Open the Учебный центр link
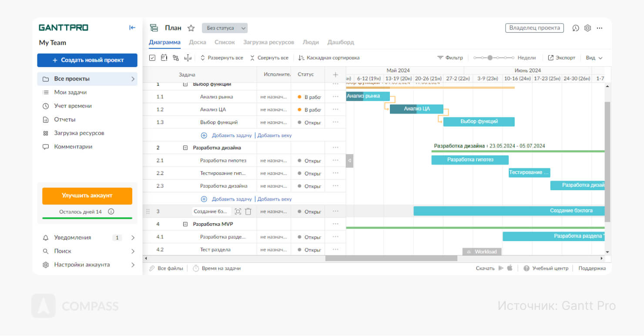This screenshot has height=336, width=644. 546,269
